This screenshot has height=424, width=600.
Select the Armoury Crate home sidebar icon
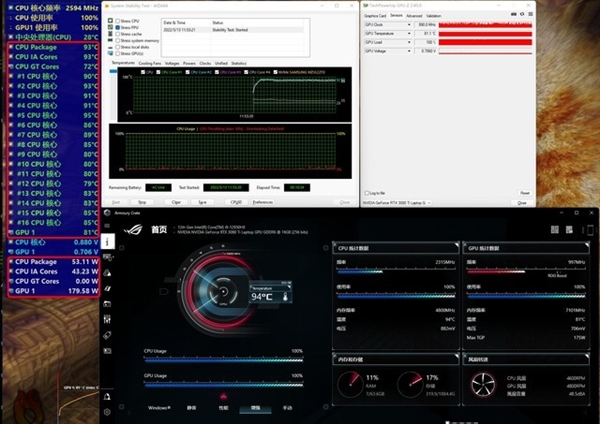pos(108,241)
